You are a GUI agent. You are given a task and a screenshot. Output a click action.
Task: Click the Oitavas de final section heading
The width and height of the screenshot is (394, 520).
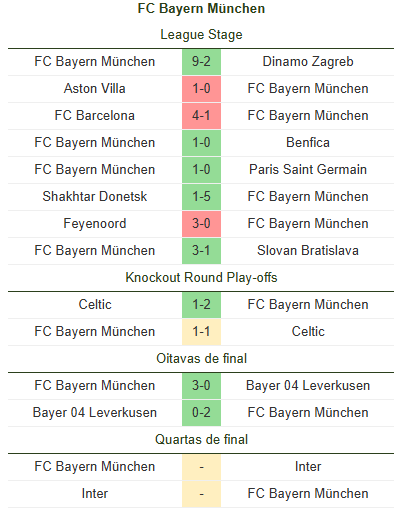[201, 359]
